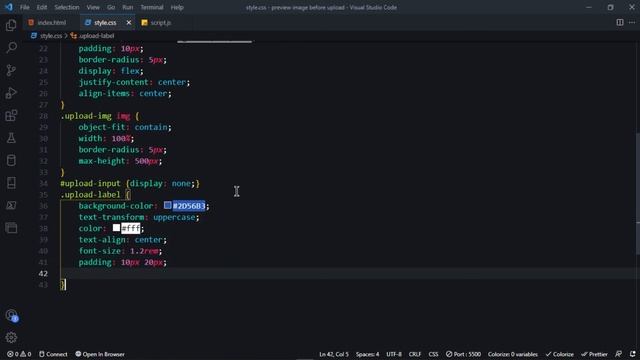Open the Run and Debug view
640x360 pixels.
[11, 93]
